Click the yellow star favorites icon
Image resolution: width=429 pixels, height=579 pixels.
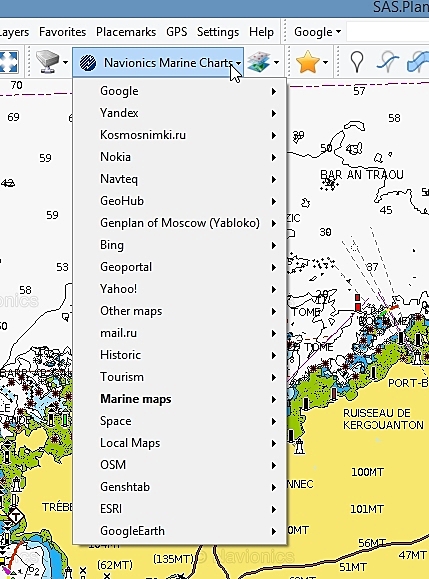click(308, 62)
